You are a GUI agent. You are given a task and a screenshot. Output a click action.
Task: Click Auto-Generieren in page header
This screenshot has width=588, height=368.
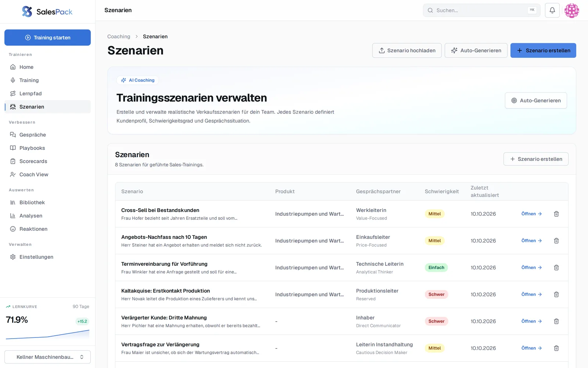click(476, 50)
